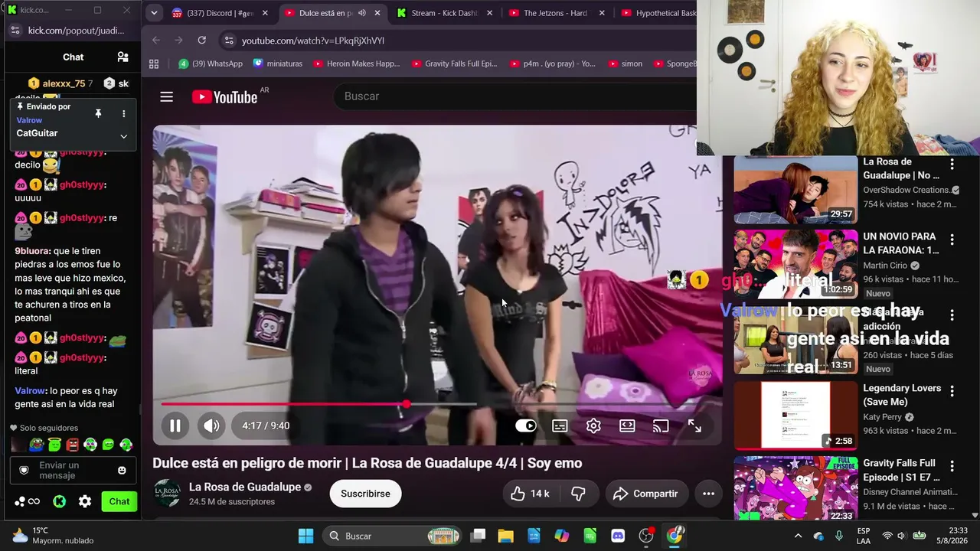Show hidden system tray icons
Screen dimensions: 980x551
[x=798, y=536]
